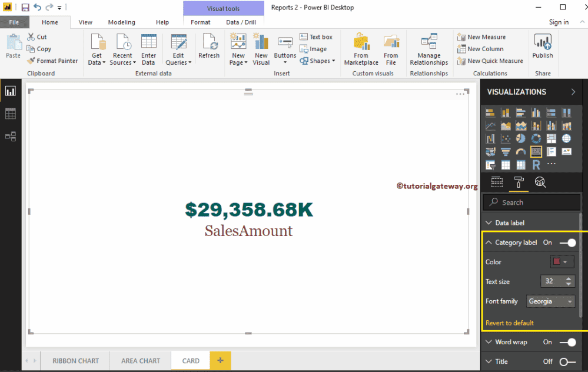The image size is (588, 372).
Task: Select the Treemap visualization icon
Action: [551, 138]
